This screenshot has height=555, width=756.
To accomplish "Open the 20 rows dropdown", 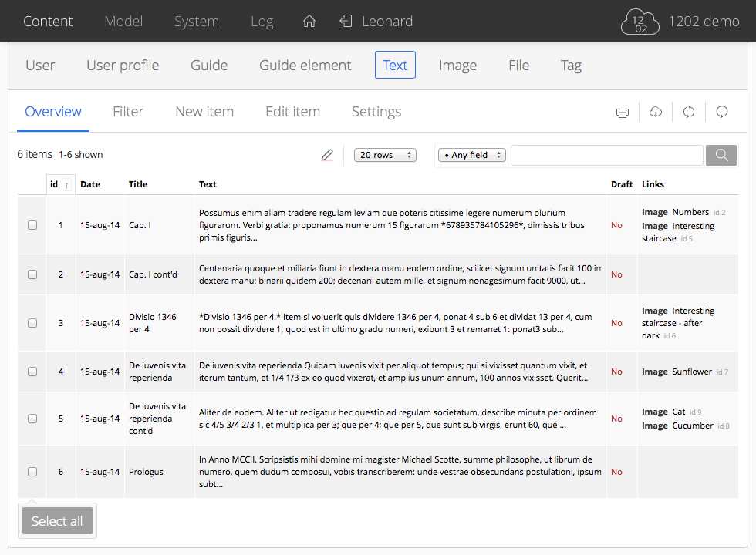I will (x=385, y=155).
